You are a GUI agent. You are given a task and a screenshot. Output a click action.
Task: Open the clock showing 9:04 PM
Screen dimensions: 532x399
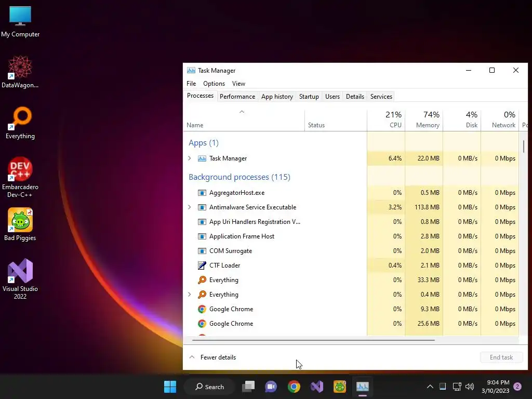[x=496, y=387]
